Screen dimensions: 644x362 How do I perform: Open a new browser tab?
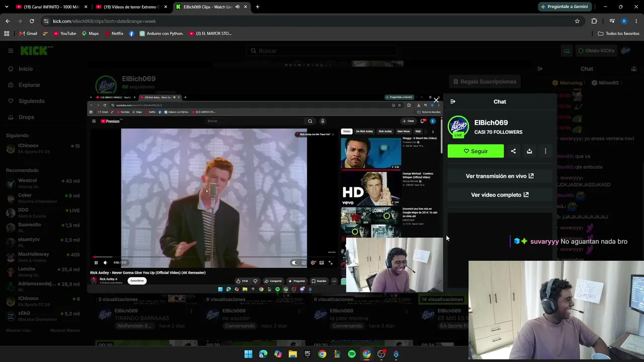(258, 7)
